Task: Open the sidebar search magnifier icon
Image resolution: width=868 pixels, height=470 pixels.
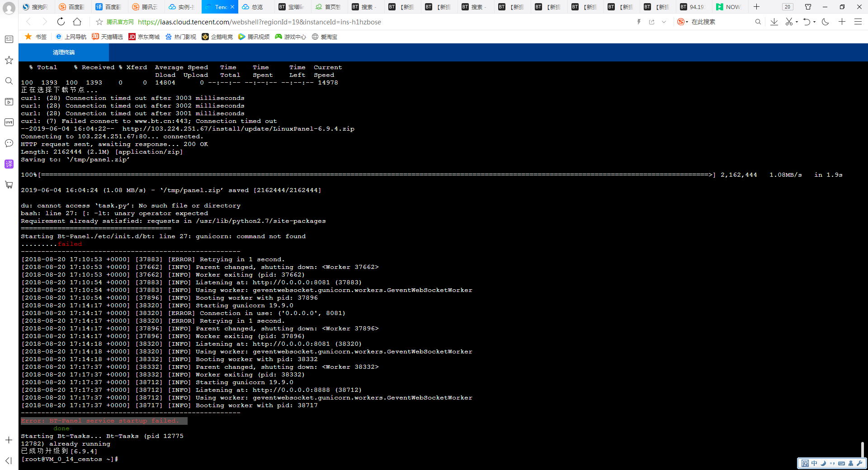Action: pos(9,81)
